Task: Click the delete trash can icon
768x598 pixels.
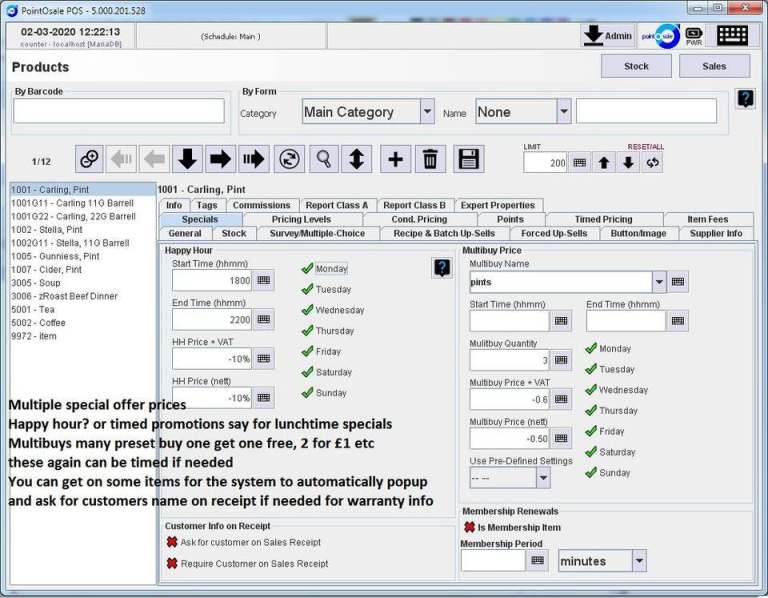Action: (x=430, y=159)
